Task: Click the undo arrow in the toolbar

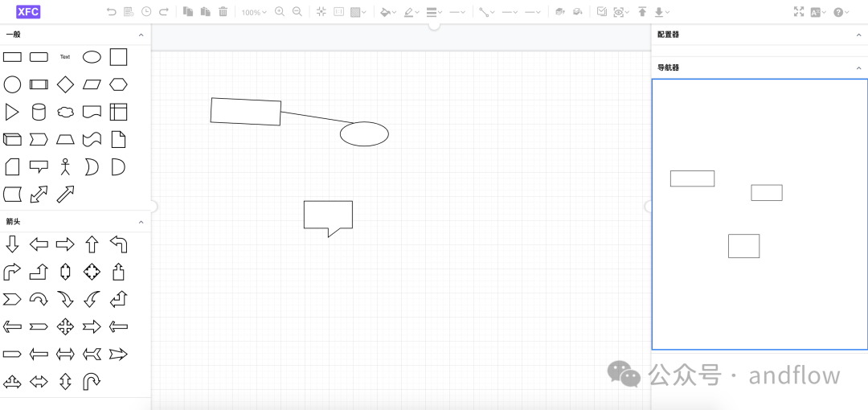Action: point(111,12)
